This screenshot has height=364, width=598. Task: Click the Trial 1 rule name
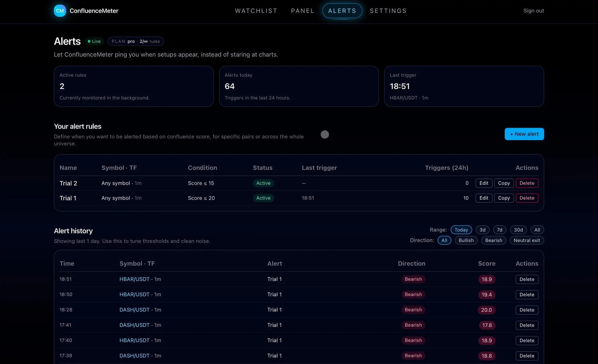[68, 198]
